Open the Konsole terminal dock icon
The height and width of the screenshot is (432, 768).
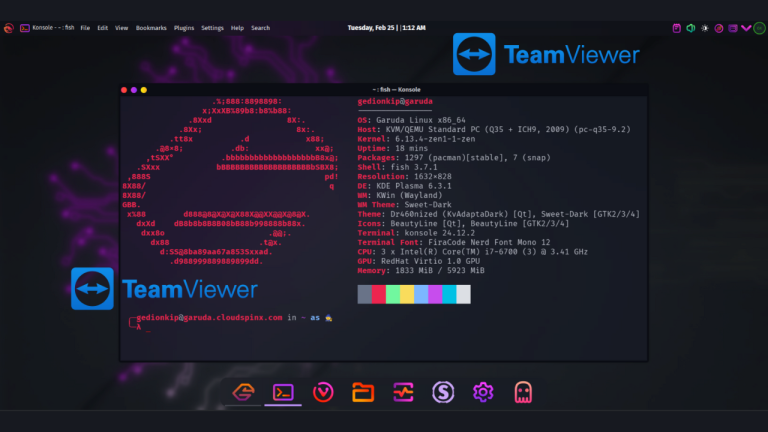(x=283, y=392)
